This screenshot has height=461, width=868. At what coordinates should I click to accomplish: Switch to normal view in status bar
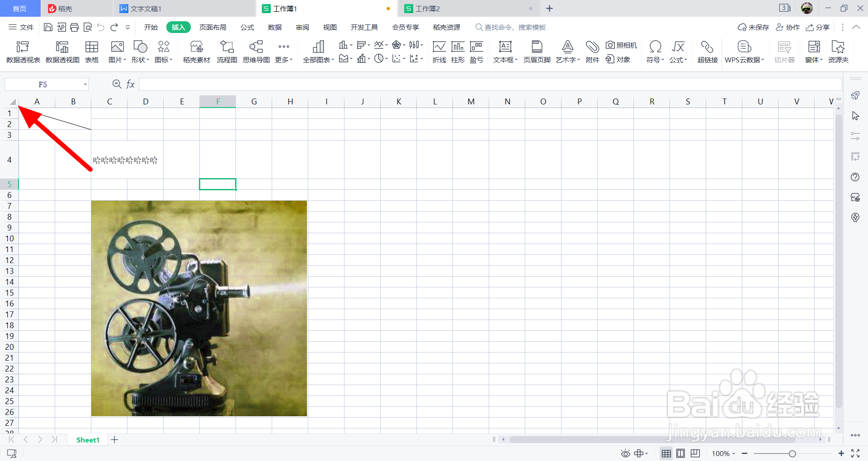(666, 453)
